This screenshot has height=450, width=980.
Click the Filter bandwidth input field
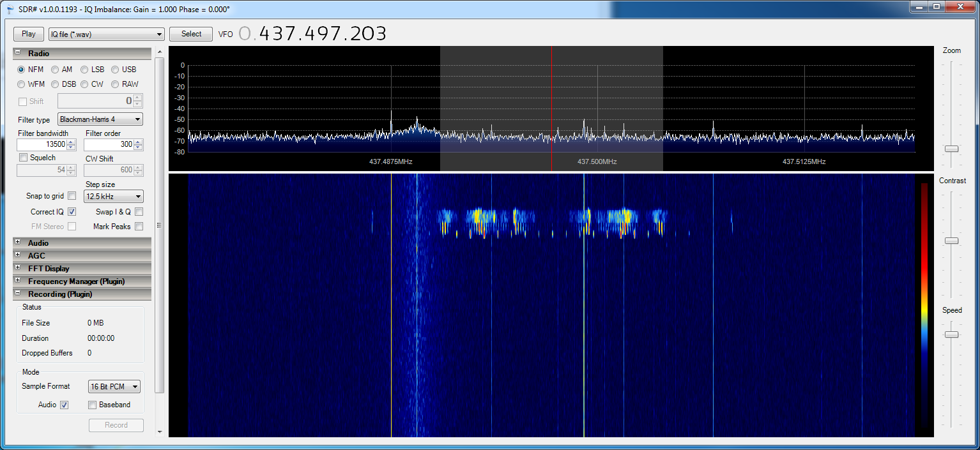[42, 144]
